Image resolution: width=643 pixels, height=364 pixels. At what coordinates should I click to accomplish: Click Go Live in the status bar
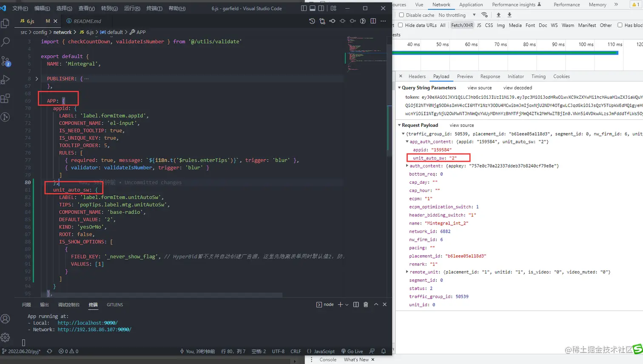352,351
